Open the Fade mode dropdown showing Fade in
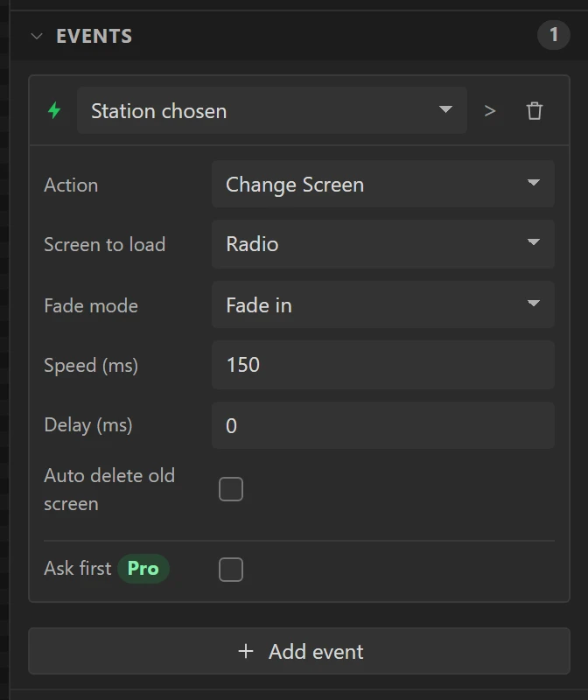 [383, 304]
